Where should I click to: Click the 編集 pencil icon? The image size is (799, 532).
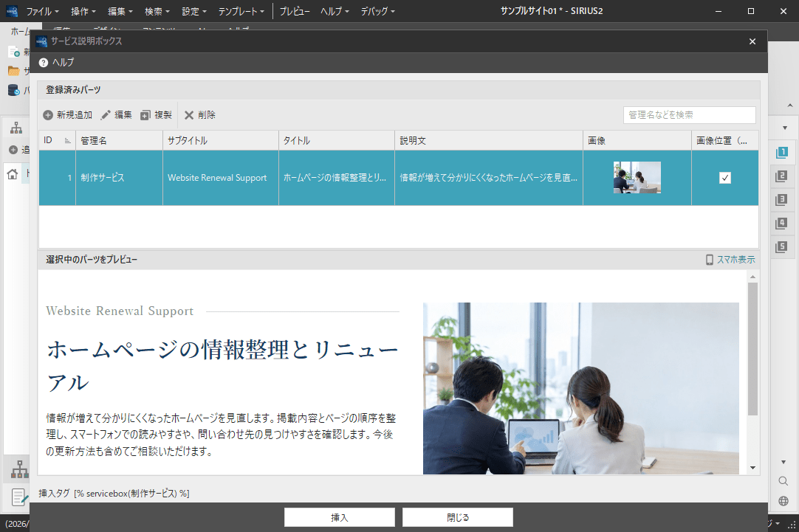[x=106, y=115]
